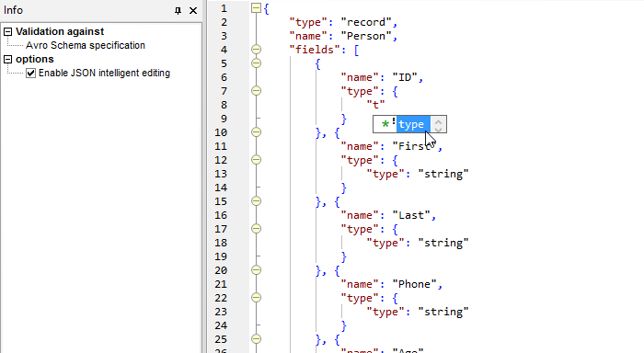644x353 pixels.
Task: Click the "record" value on line 2
Action: point(366,22)
